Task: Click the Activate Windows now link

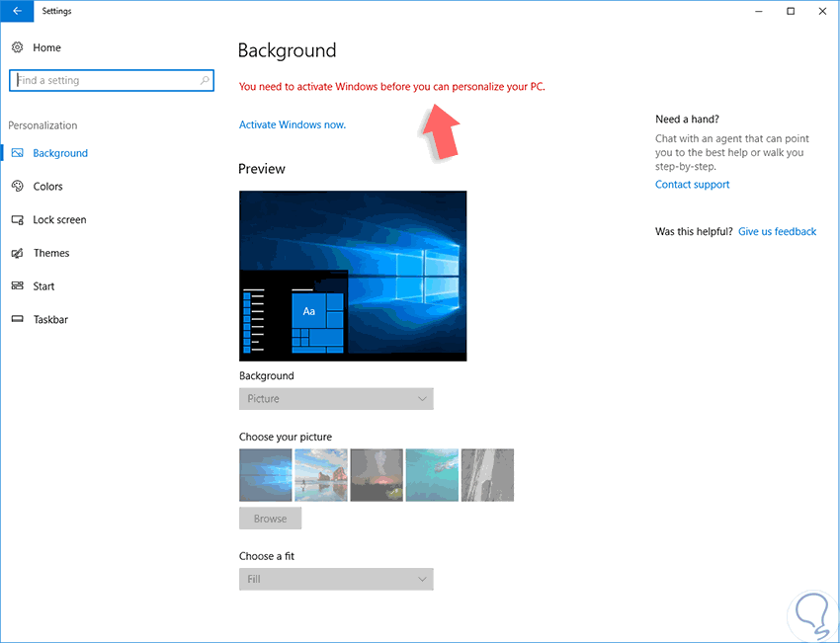Action: click(293, 124)
